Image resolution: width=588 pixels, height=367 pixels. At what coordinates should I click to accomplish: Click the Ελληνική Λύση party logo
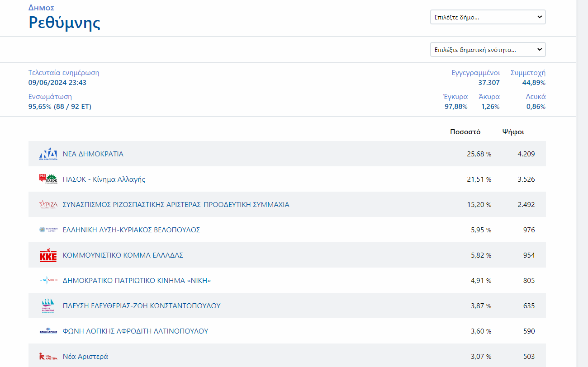pos(48,230)
